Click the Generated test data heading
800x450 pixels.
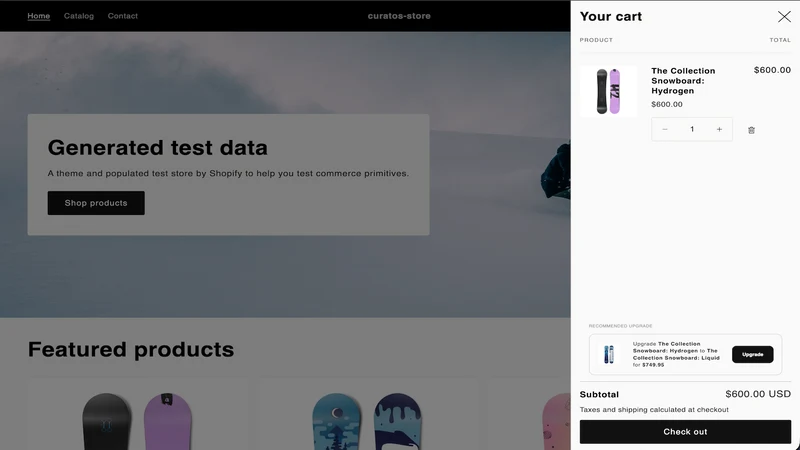pyautogui.click(x=158, y=147)
